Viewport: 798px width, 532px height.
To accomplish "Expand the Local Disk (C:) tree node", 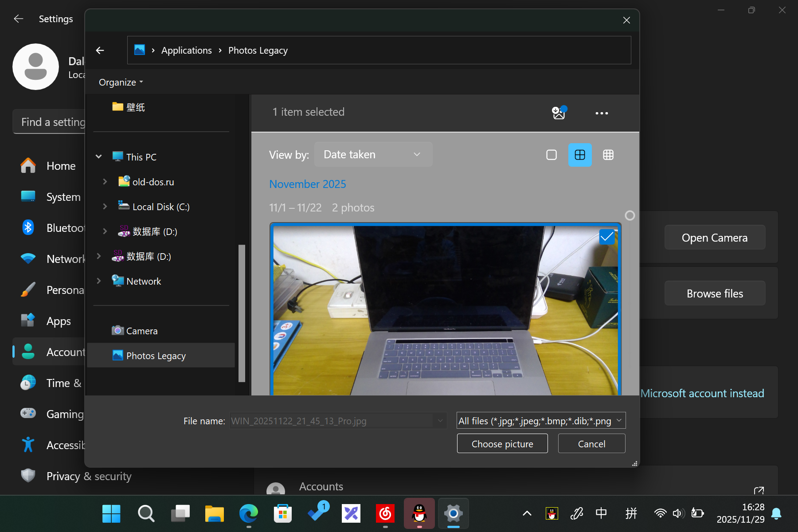I will (105, 207).
